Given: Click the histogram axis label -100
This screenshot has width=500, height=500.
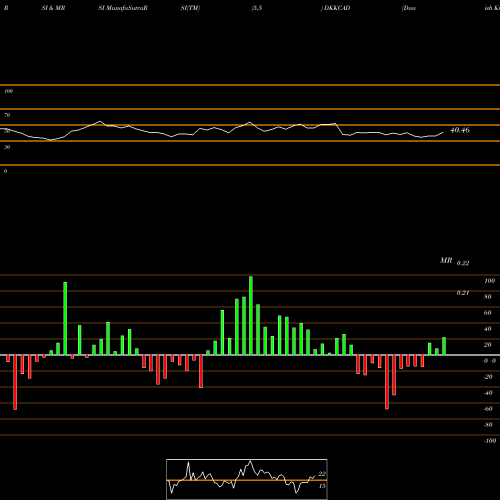Looking at the screenshot, I should (x=490, y=441).
